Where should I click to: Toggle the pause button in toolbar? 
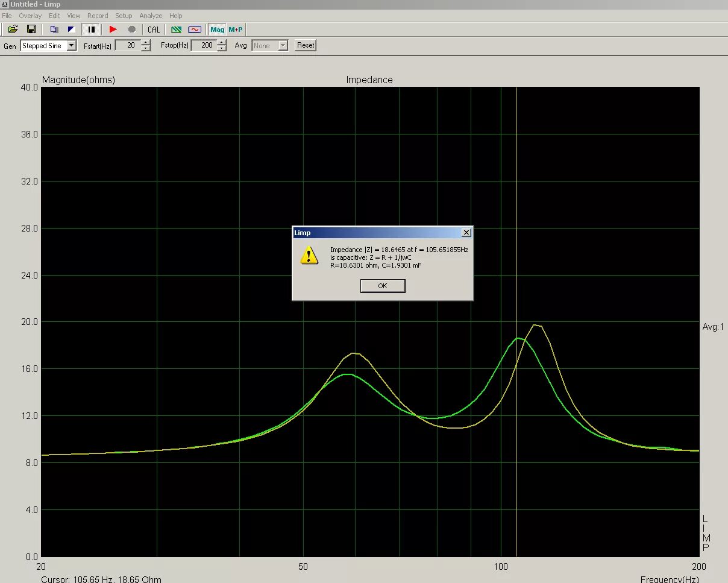[x=92, y=29]
